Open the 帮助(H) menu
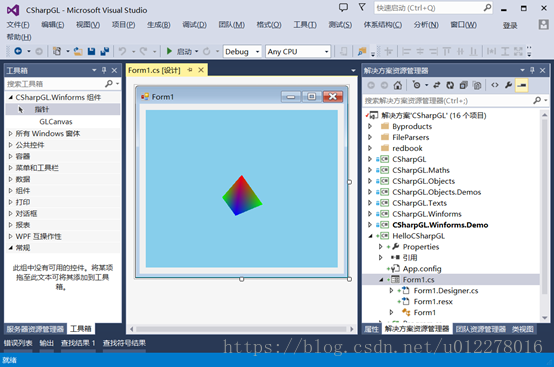Image resolution: width=554 pixels, height=367 pixels. pos(19,37)
